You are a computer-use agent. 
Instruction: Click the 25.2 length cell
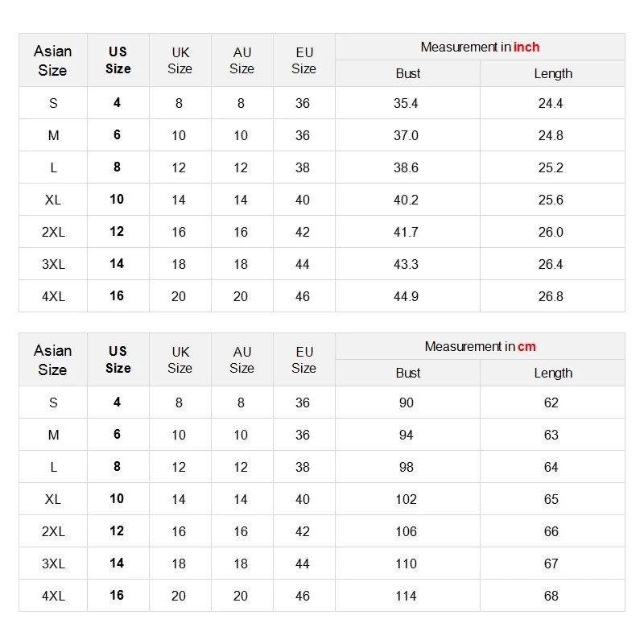point(551,168)
